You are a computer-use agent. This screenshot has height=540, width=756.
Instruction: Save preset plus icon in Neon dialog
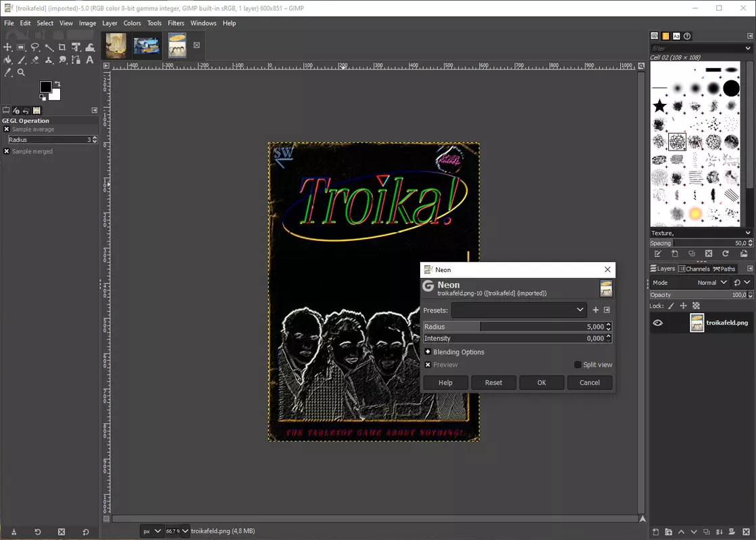[595, 310]
